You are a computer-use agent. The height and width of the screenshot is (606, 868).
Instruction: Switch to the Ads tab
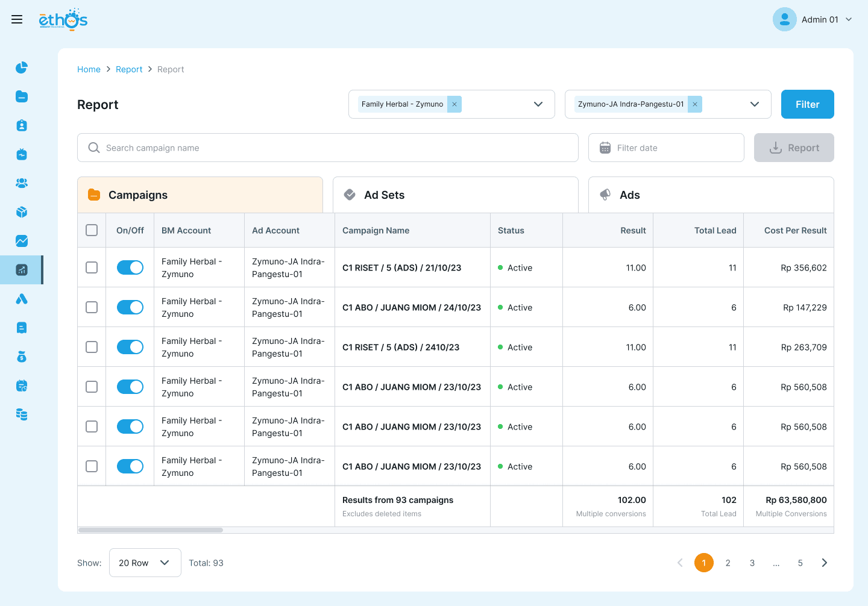[711, 195]
